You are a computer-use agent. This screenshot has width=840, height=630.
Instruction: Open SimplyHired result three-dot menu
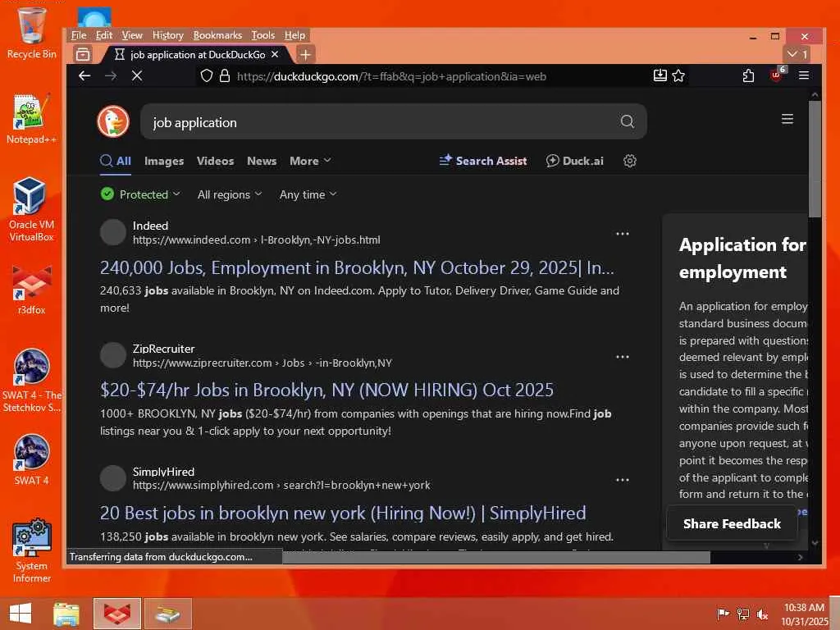point(623,479)
